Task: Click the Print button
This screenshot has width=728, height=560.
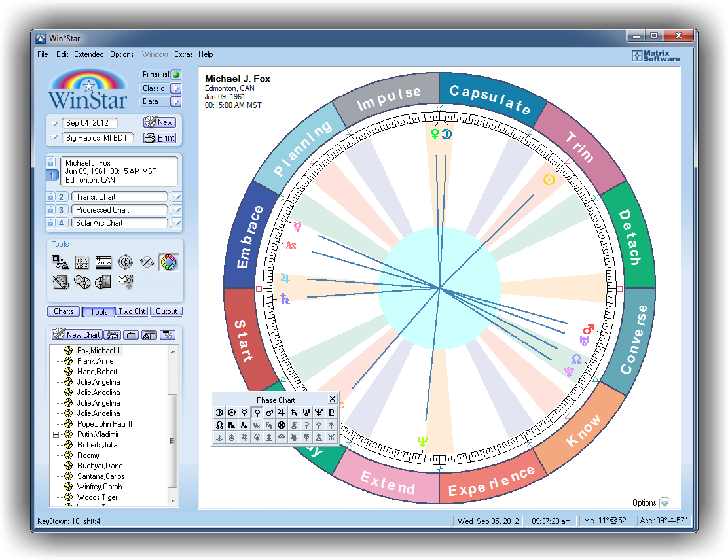Action: (160, 138)
